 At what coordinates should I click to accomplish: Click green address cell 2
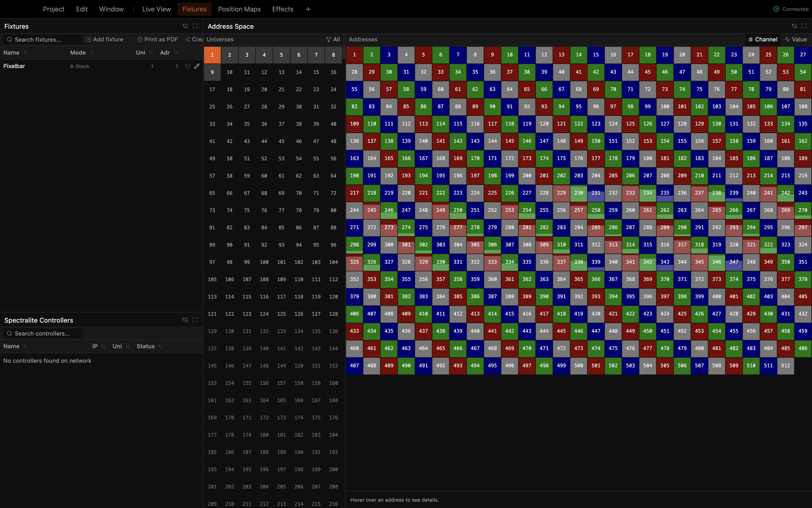coord(371,55)
